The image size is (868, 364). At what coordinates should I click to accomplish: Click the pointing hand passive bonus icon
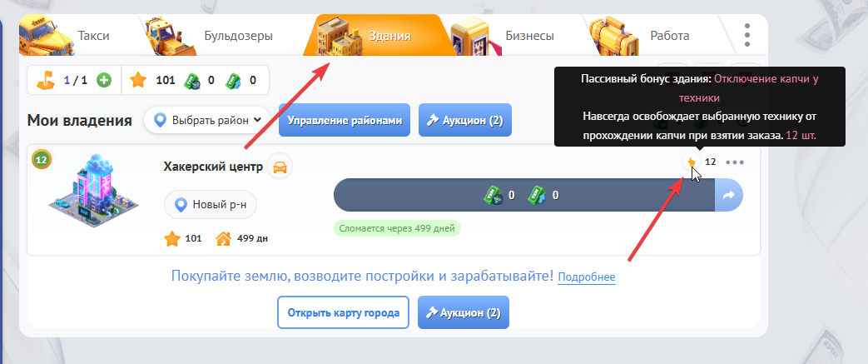pos(691,162)
